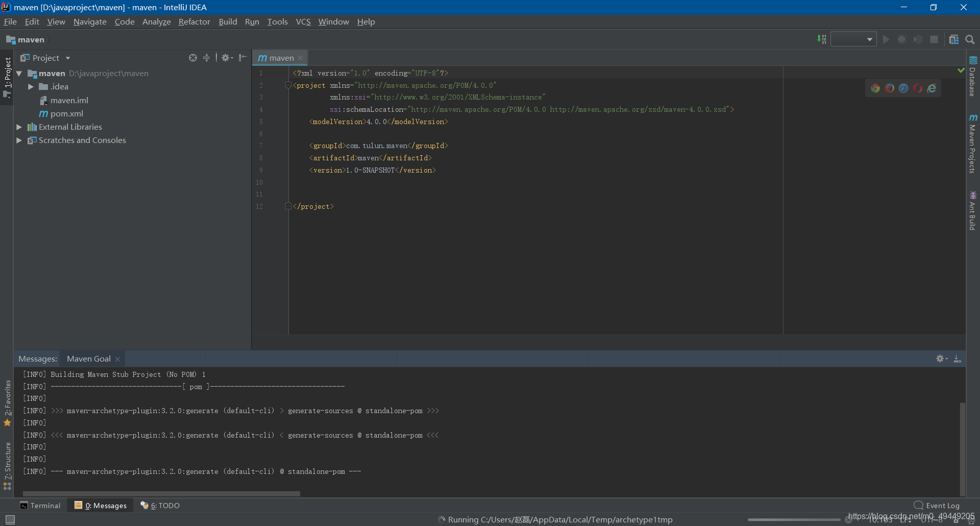Collapse all in Project panel
The height and width of the screenshot is (526, 980).
click(x=206, y=58)
